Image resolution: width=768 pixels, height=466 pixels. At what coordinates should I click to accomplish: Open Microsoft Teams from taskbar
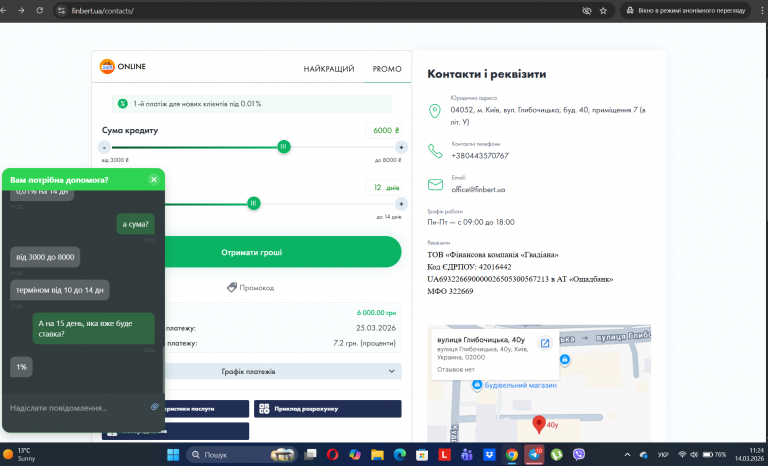[467, 455]
